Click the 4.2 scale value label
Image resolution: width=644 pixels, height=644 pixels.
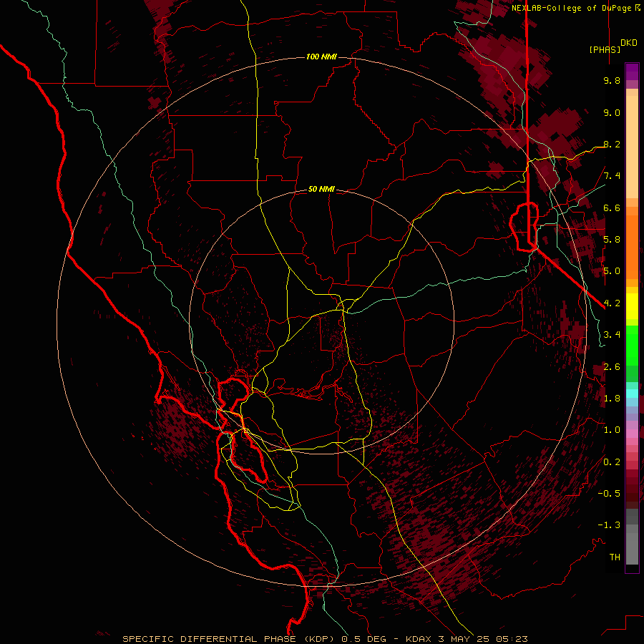point(612,303)
